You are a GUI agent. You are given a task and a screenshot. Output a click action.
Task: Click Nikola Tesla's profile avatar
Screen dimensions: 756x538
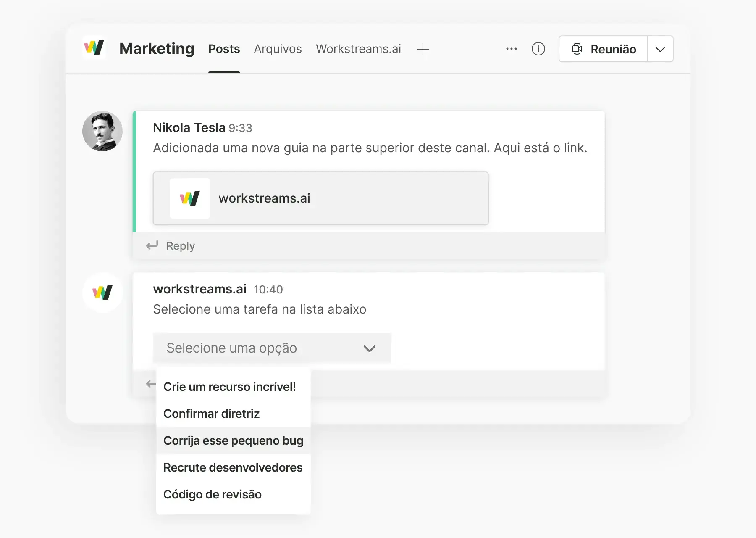(x=102, y=131)
